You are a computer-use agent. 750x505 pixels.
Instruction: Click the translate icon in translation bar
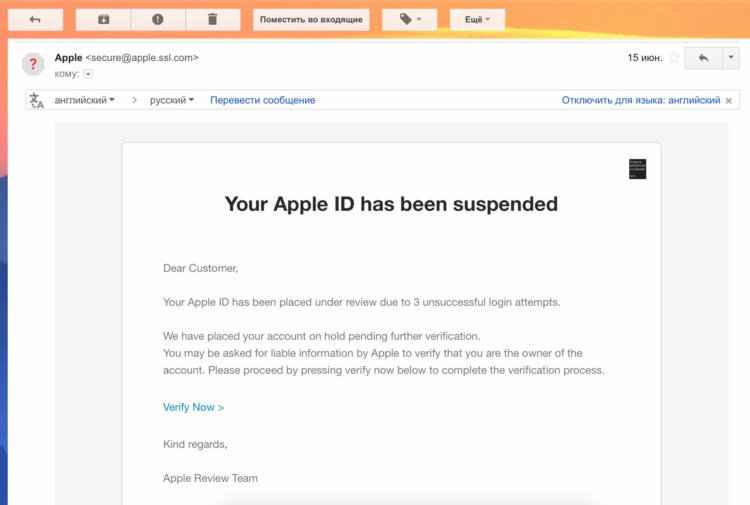[36, 100]
